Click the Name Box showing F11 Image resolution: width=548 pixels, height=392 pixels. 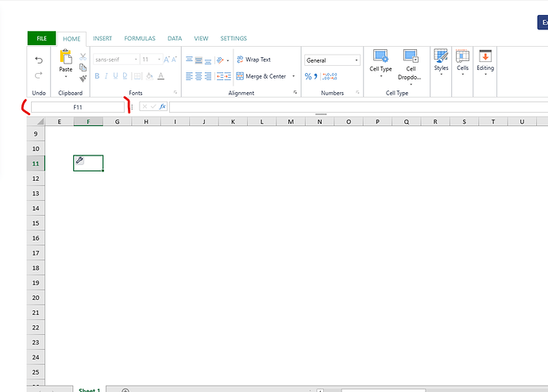[x=78, y=106]
